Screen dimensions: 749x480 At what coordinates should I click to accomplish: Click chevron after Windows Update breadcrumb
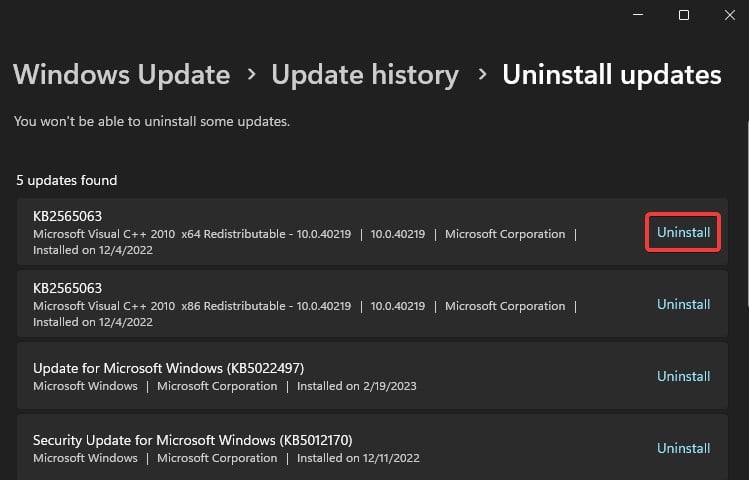pyautogui.click(x=251, y=75)
